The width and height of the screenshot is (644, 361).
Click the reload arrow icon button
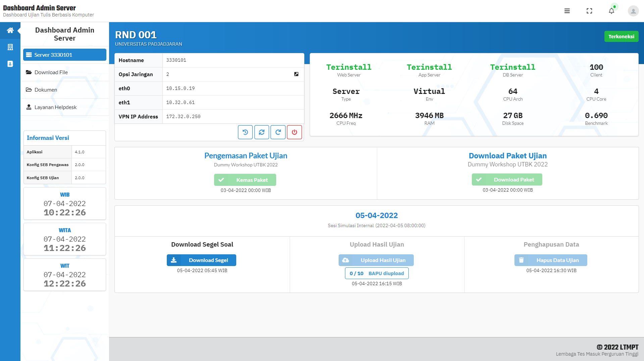point(278,132)
